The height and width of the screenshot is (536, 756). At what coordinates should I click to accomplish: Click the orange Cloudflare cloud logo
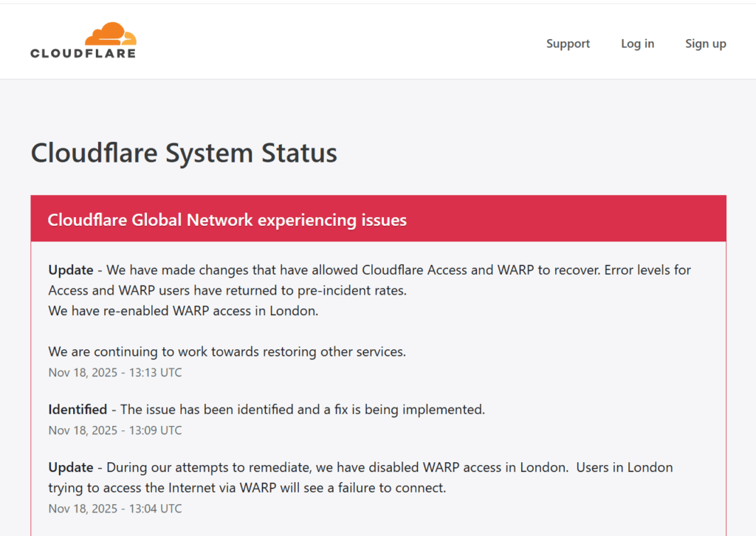pos(111,34)
